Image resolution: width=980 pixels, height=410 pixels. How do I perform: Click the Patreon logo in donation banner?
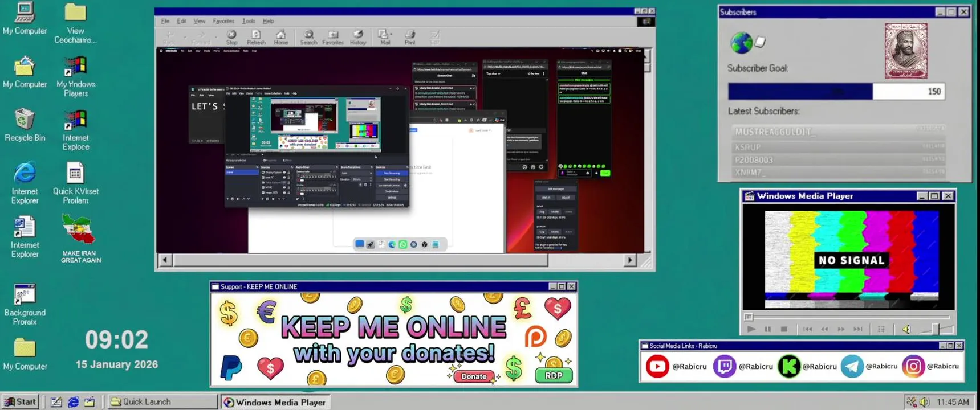click(x=535, y=337)
